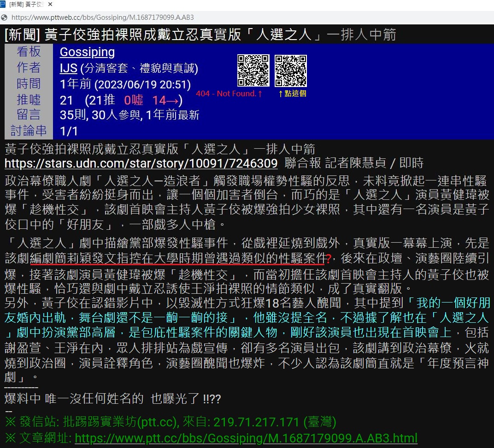The height and width of the screenshot is (448, 494).
Task: Open the ptt.cc article URL link
Action: point(246,438)
